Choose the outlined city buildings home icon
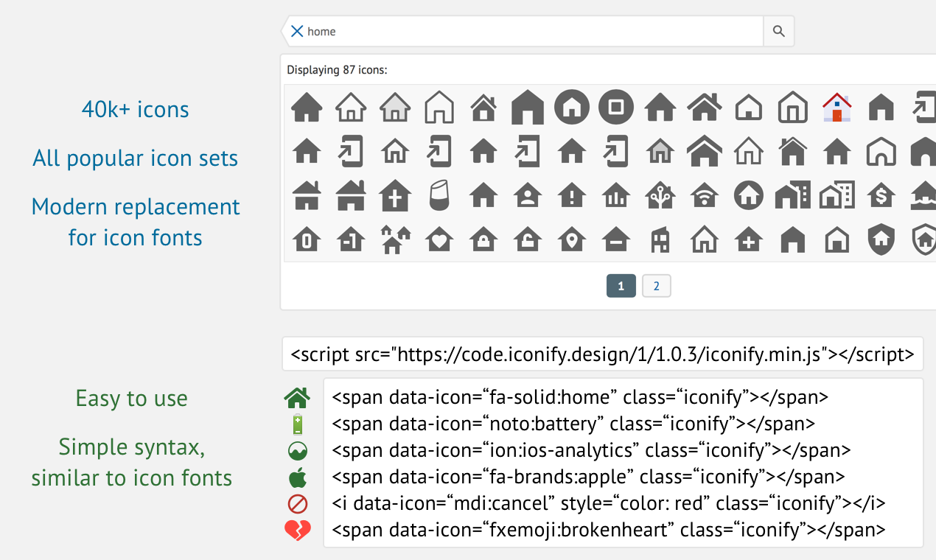The image size is (936, 560). pos(837,196)
